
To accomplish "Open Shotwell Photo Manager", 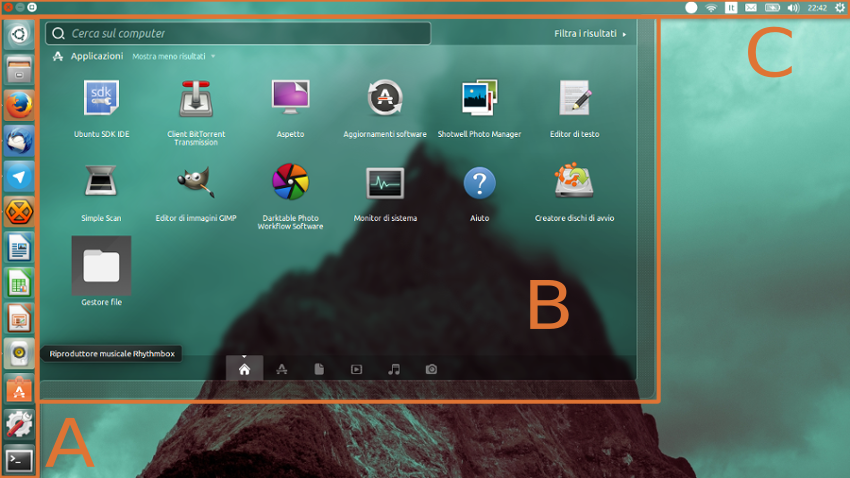I will 480,99.
